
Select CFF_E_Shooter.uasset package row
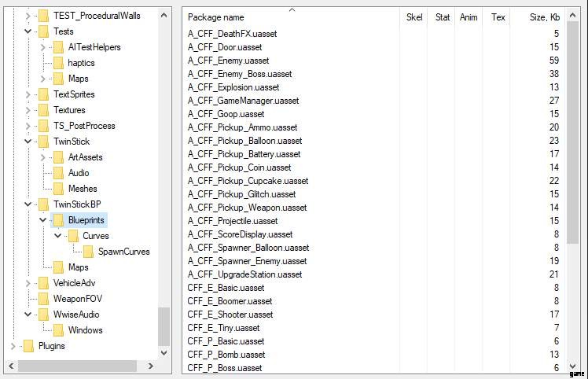click(x=230, y=315)
